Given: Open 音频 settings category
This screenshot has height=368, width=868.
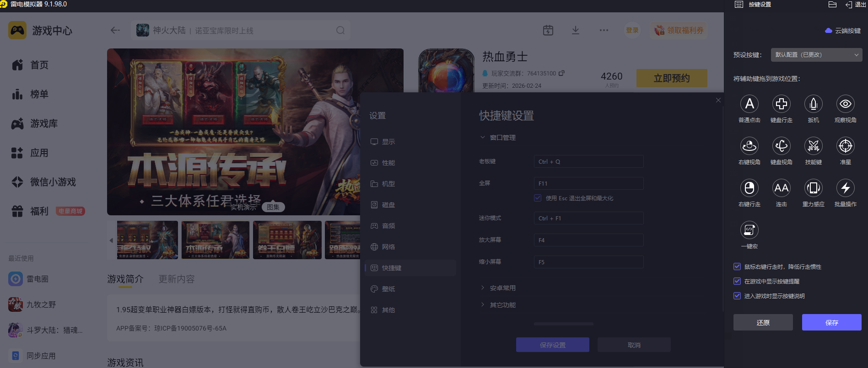Looking at the screenshot, I should pos(410,226).
